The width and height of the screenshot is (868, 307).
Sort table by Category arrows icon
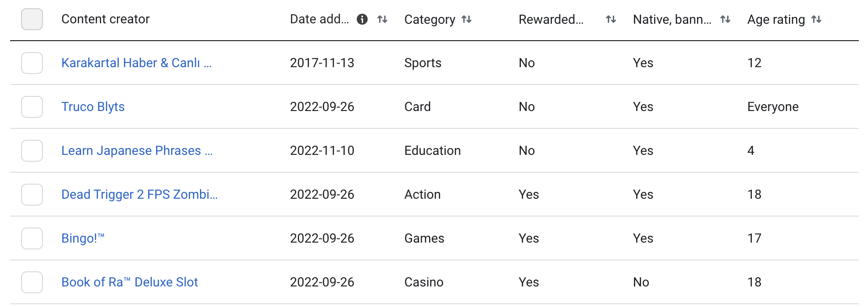point(466,19)
